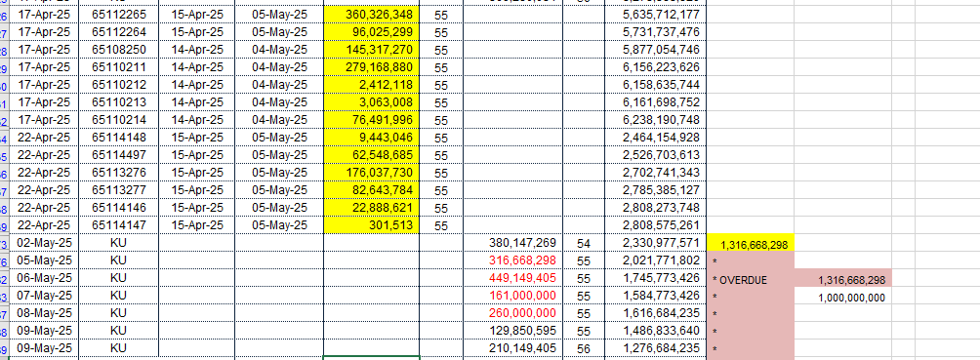Select the 02-May-25 date cell
The height and width of the screenshot is (360, 980).
pos(39,243)
